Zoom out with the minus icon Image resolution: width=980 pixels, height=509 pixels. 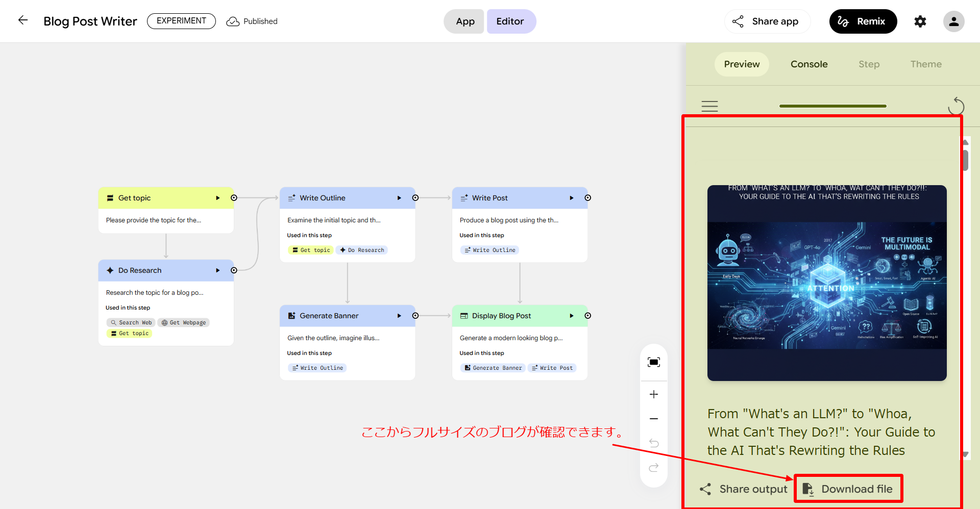pos(653,419)
